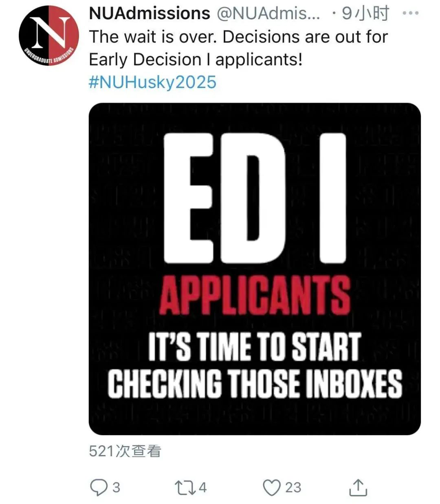This screenshot has width=440, height=504.
Task: Click the share upload arrow icon
Action: [x=358, y=487]
